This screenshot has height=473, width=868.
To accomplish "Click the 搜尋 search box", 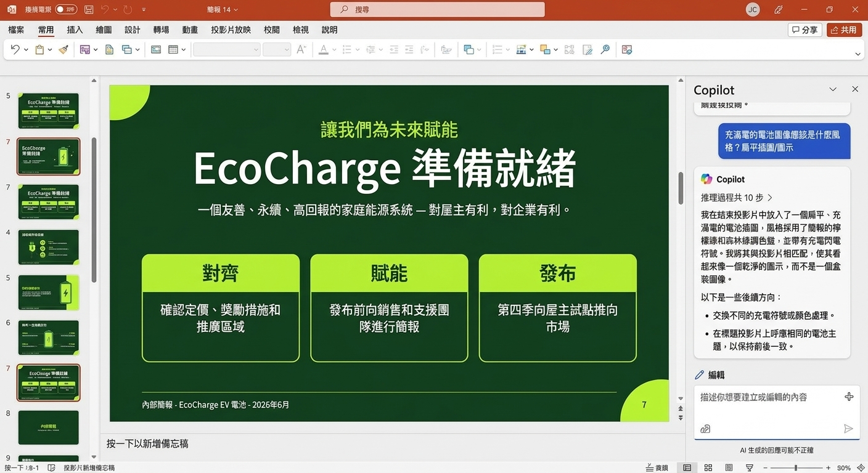I will point(438,10).
